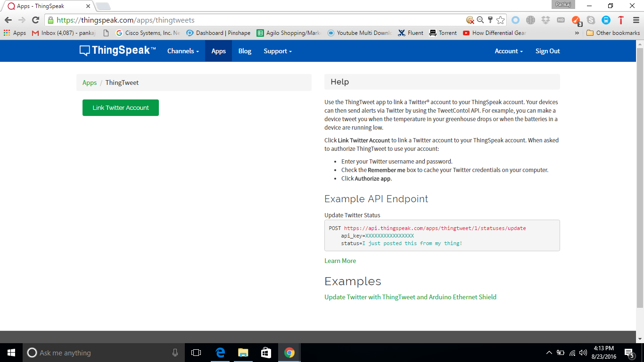This screenshot has height=362, width=644.
Task: Show more bookmarks with the chevron
Action: pyautogui.click(x=577, y=33)
